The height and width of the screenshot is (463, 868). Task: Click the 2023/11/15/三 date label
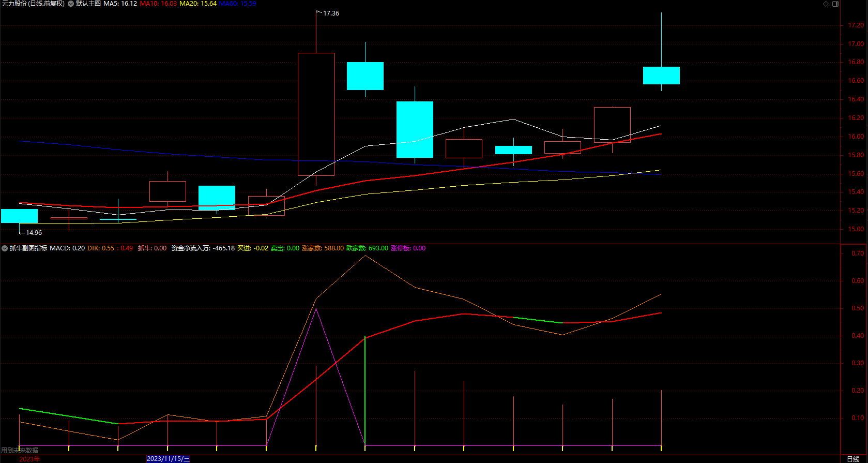(169, 459)
